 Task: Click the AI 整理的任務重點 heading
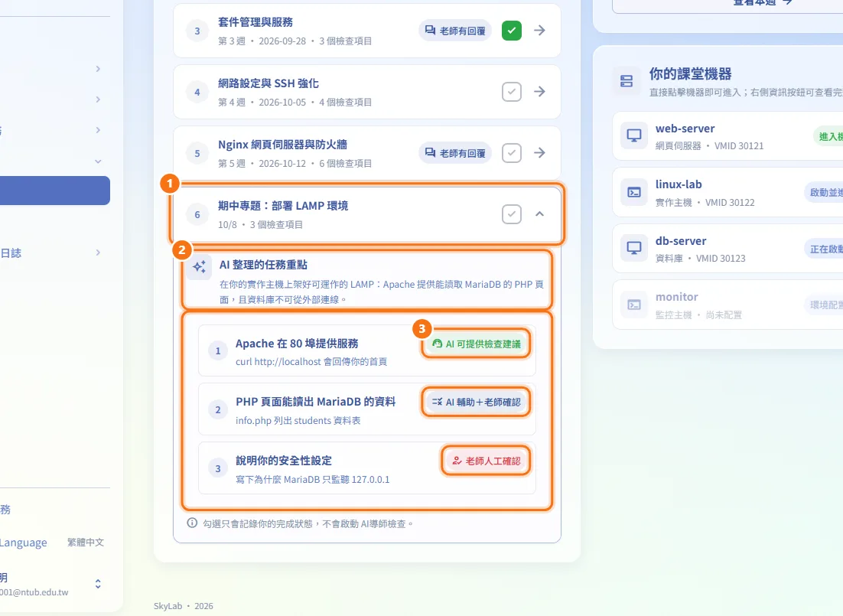pos(263,265)
